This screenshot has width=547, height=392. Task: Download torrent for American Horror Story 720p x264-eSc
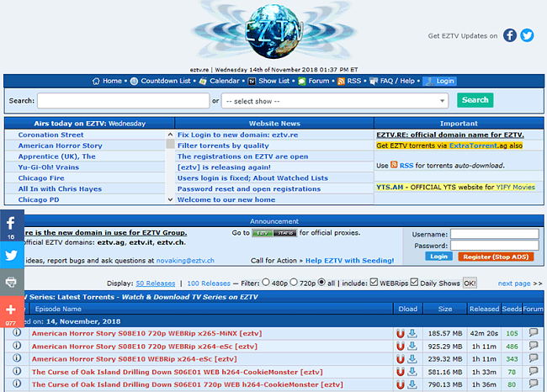coord(412,346)
